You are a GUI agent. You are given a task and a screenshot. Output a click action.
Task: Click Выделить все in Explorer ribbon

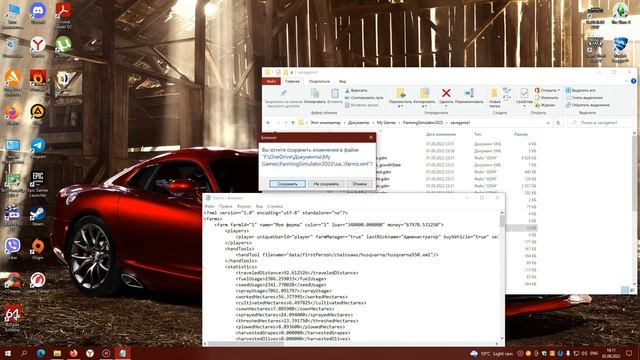click(580, 90)
